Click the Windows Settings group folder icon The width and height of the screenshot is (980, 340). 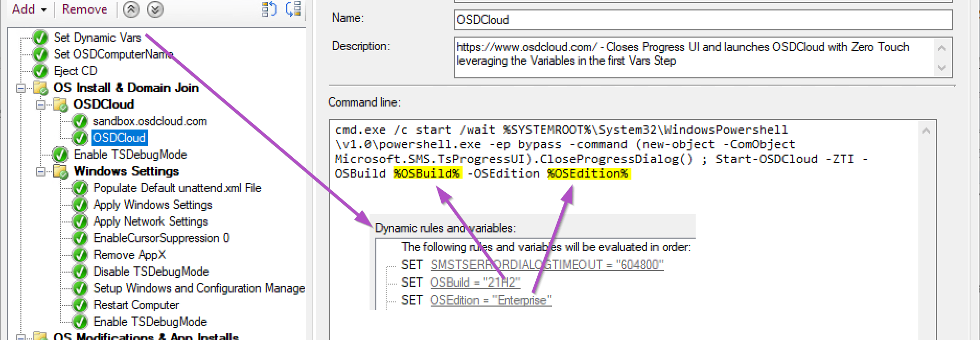point(61,171)
